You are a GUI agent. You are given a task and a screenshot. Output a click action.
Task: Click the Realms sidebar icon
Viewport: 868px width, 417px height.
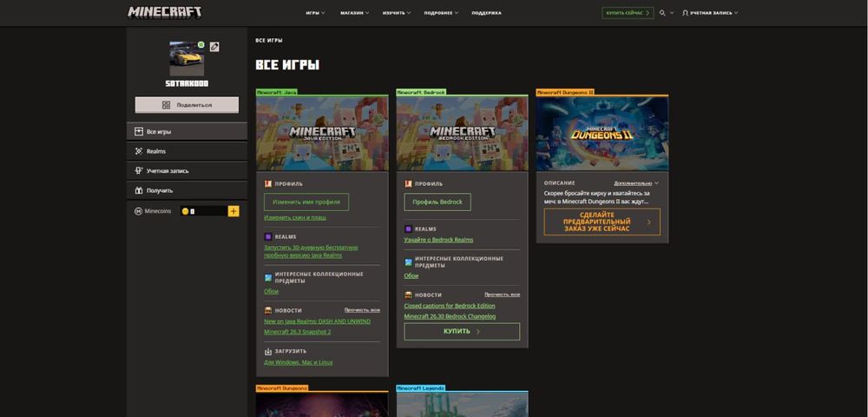[139, 151]
